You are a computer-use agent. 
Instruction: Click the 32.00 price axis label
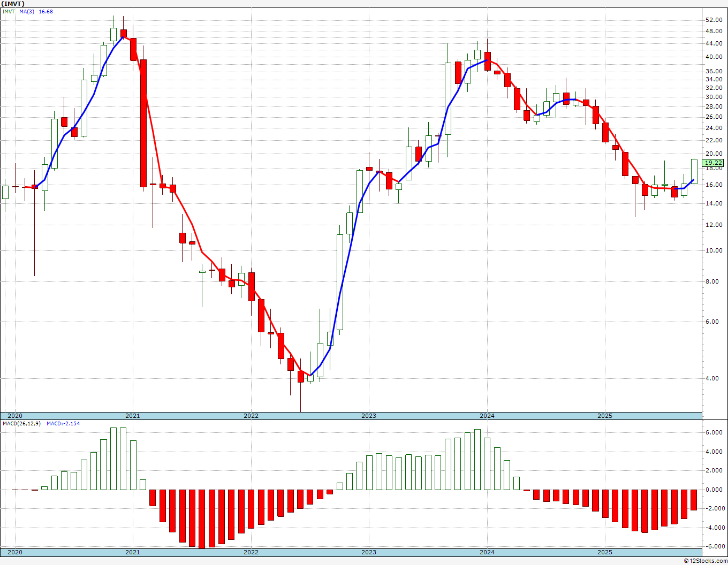click(x=714, y=88)
